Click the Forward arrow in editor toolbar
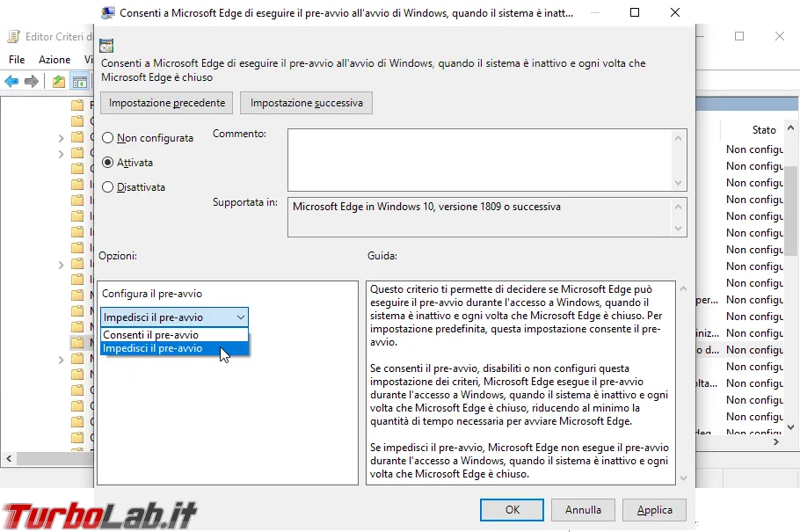 (32, 81)
